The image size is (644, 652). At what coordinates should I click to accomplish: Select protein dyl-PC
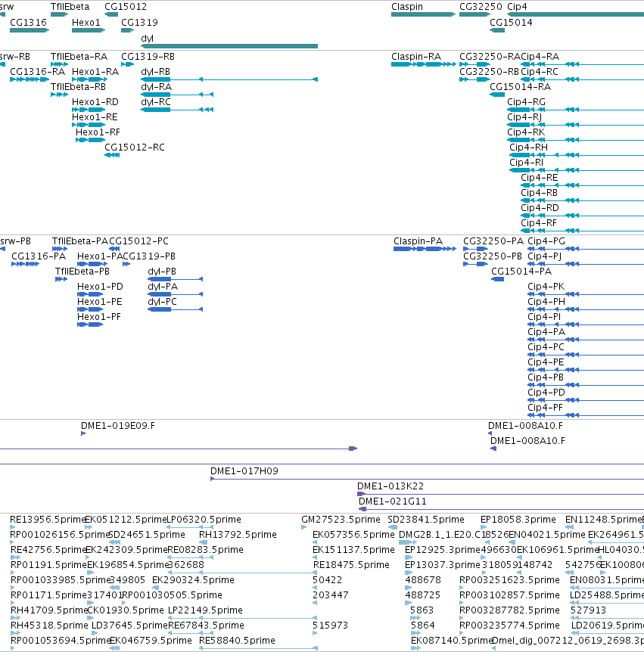pyautogui.click(x=175, y=309)
